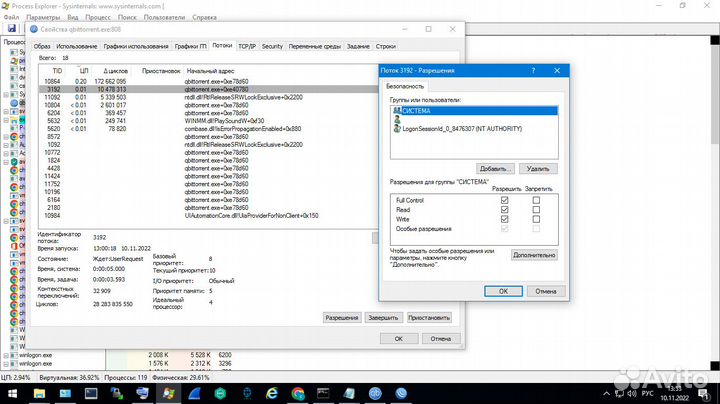
Task: Click the Дополнительно button
Action: click(x=534, y=255)
